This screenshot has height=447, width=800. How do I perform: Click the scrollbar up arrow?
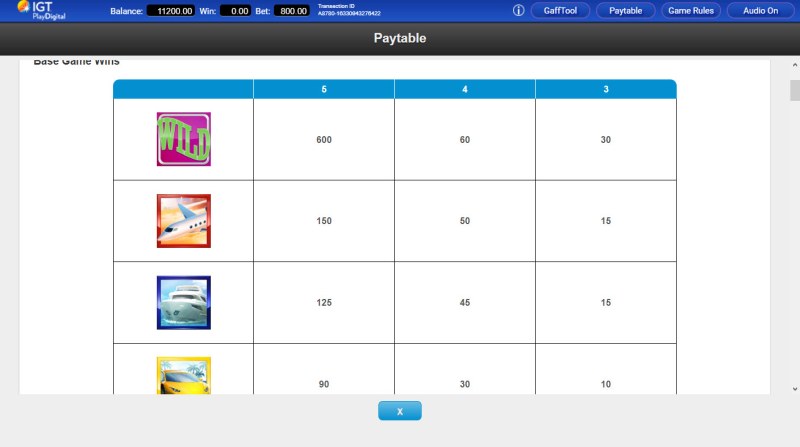click(795, 65)
